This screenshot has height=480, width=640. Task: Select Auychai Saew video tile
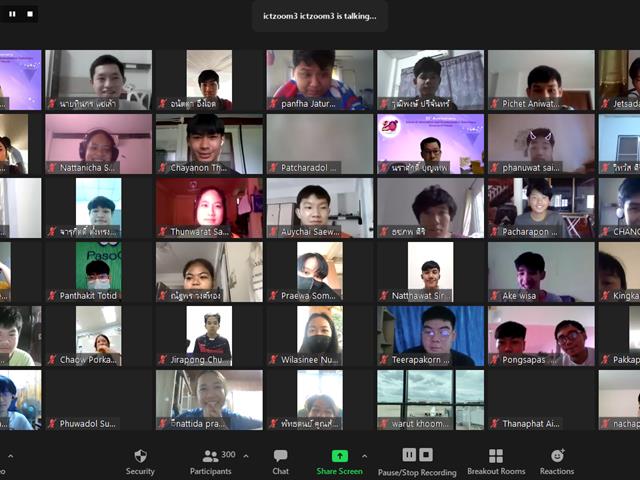(x=320, y=208)
